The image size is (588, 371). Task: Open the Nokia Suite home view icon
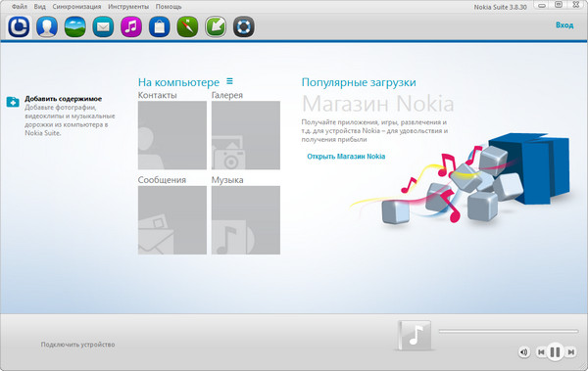[19, 27]
